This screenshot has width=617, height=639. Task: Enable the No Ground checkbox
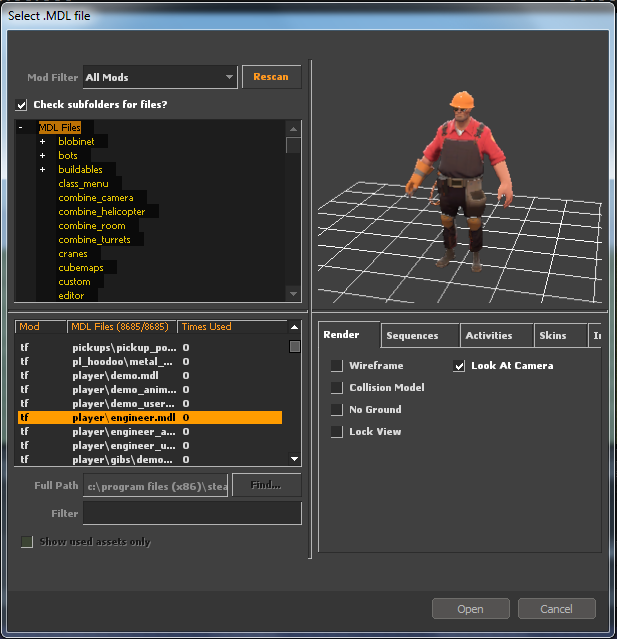click(x=337, y=410)
